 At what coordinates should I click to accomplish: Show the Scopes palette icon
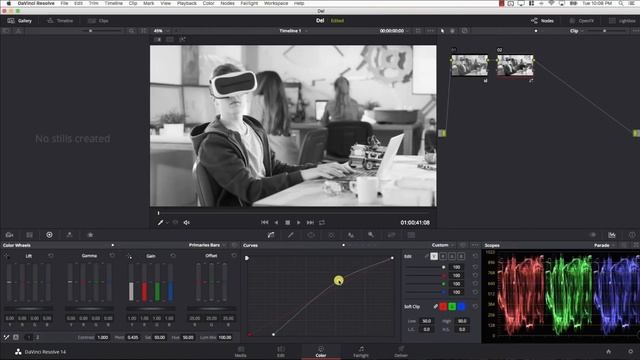(x=612, y=235)
